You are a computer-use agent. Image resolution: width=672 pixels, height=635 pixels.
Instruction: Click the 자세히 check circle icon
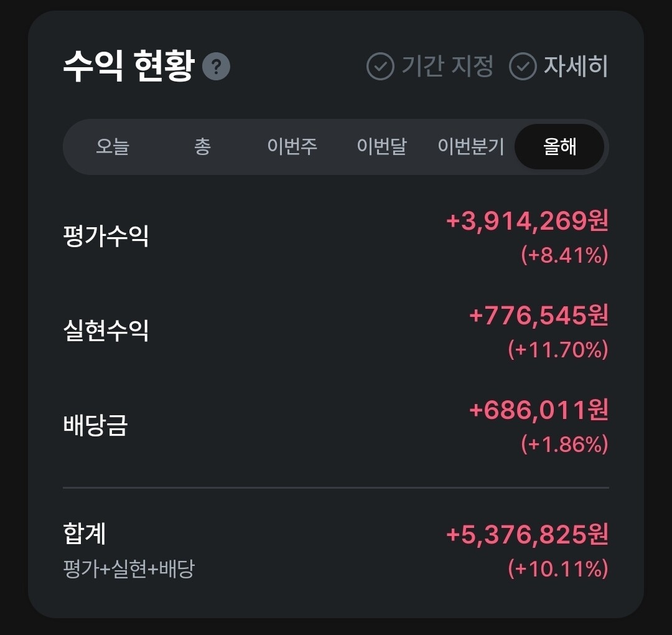pos(523,67)
